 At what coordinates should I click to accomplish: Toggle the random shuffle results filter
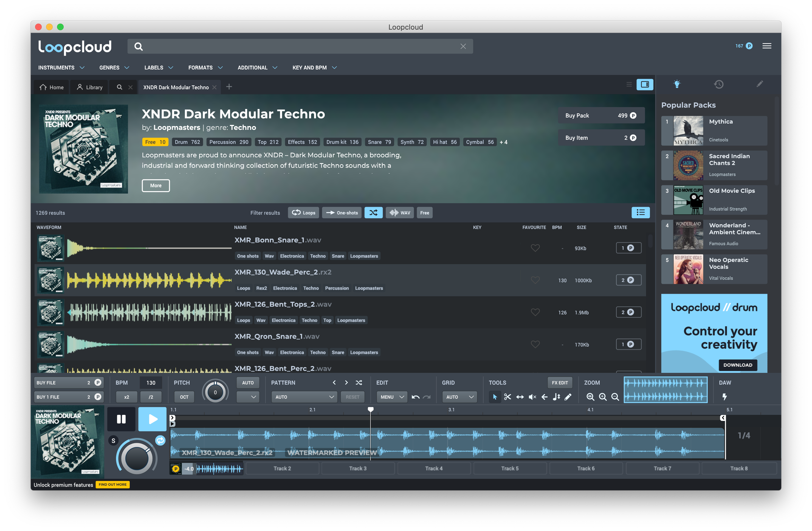click(x=373, y=213)
